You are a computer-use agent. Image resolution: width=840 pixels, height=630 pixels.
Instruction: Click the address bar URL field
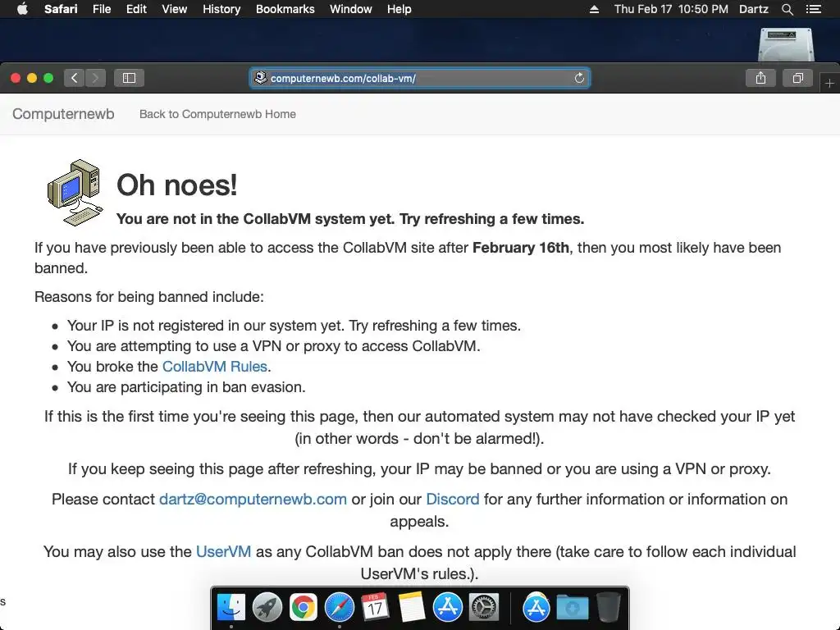point(420,78)
